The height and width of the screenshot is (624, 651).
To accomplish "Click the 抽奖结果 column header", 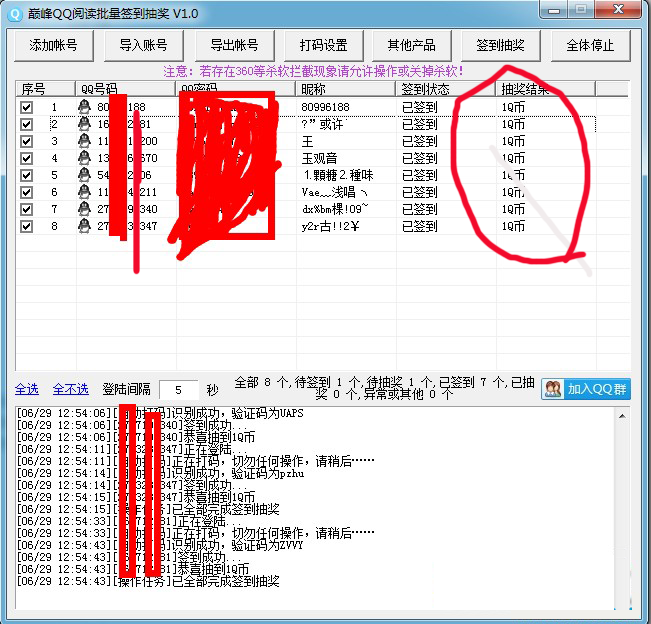I will 546,89.
